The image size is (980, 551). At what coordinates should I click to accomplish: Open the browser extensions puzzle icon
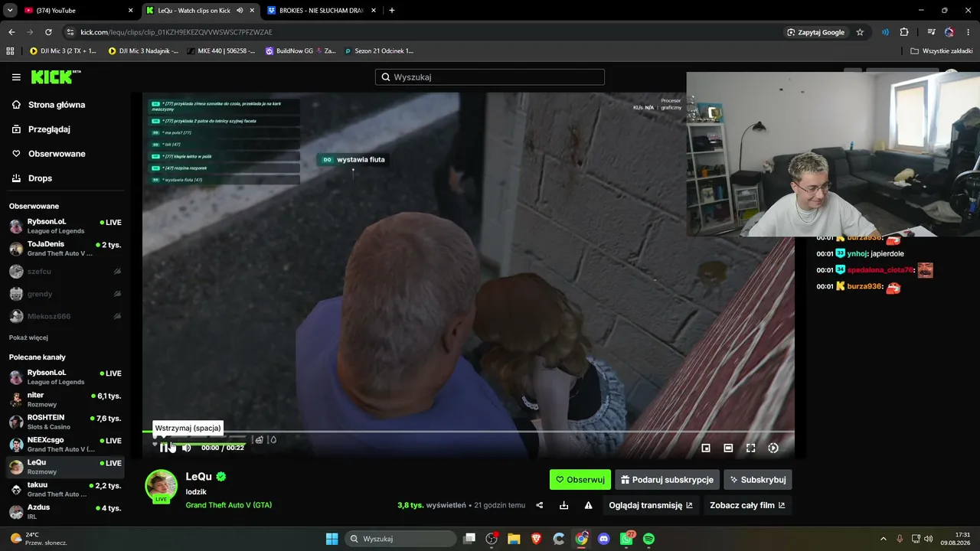coord(904,32)
